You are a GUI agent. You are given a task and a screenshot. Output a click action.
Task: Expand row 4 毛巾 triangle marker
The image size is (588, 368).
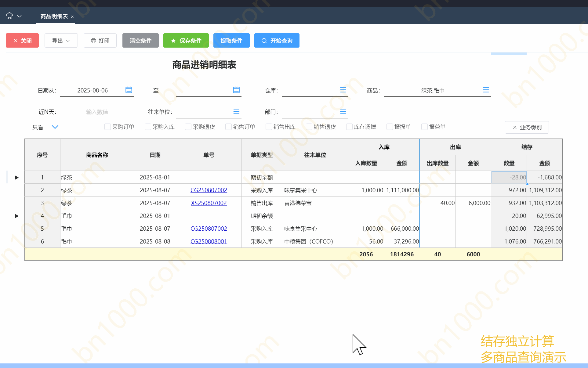17,216
